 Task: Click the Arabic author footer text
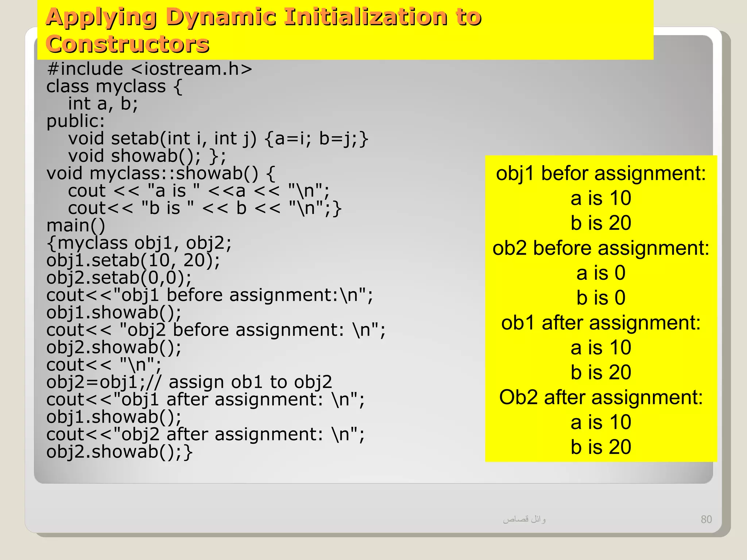click(x=524, y=519)
